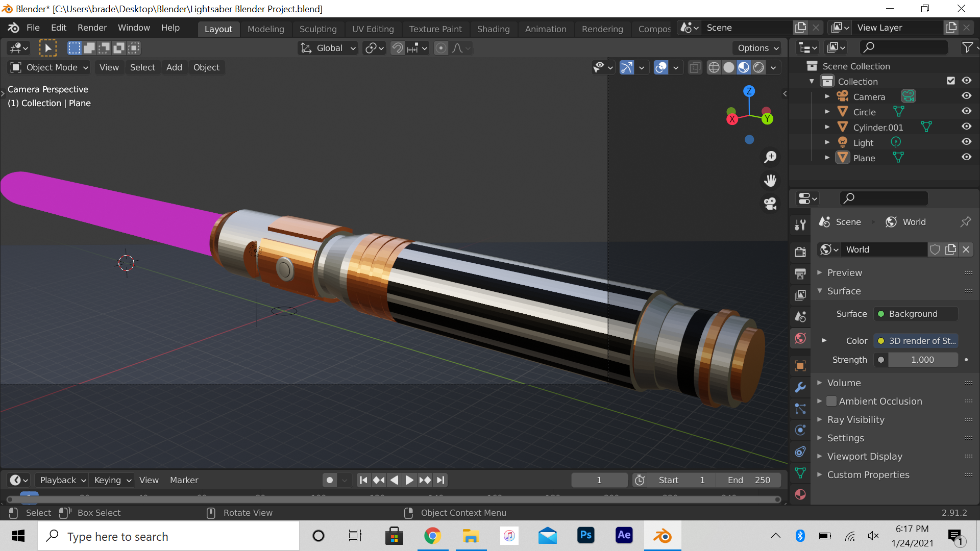Toggle X-Ray in the viewport header

[695, 67]
